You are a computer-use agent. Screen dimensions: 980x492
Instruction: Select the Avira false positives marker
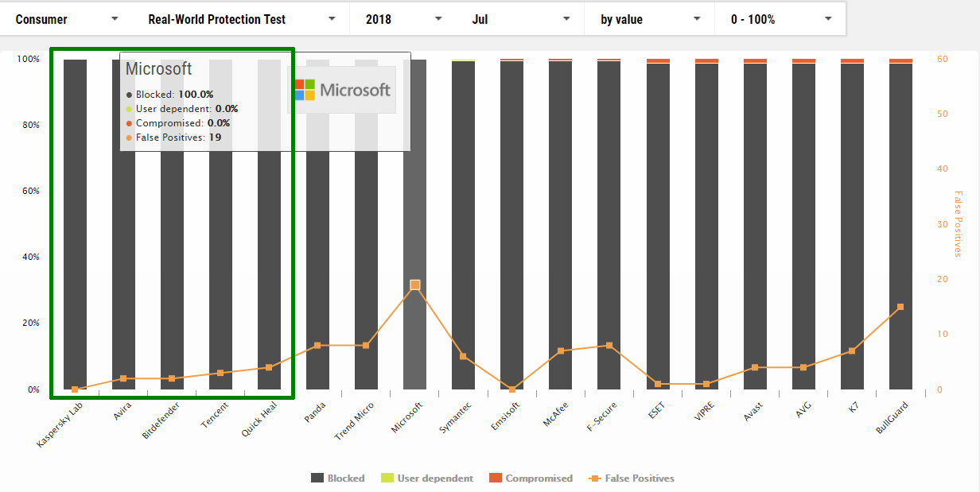(x=123, y=378)
